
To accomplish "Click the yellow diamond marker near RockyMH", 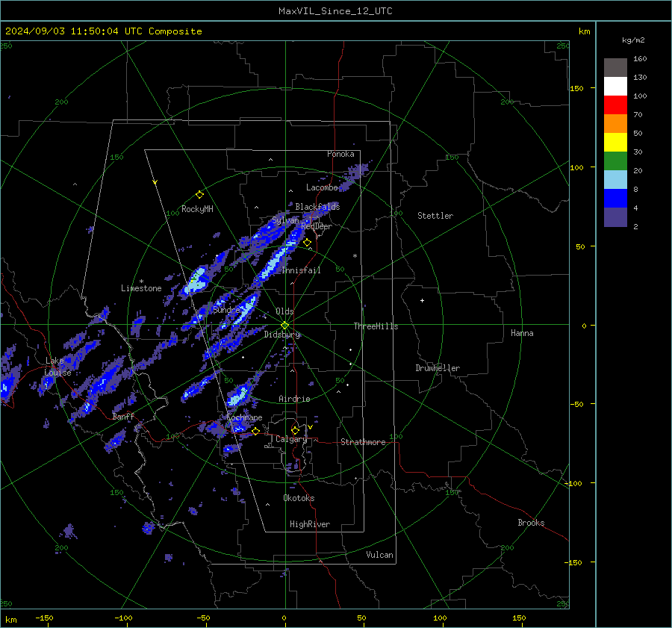I will (199, 195).
